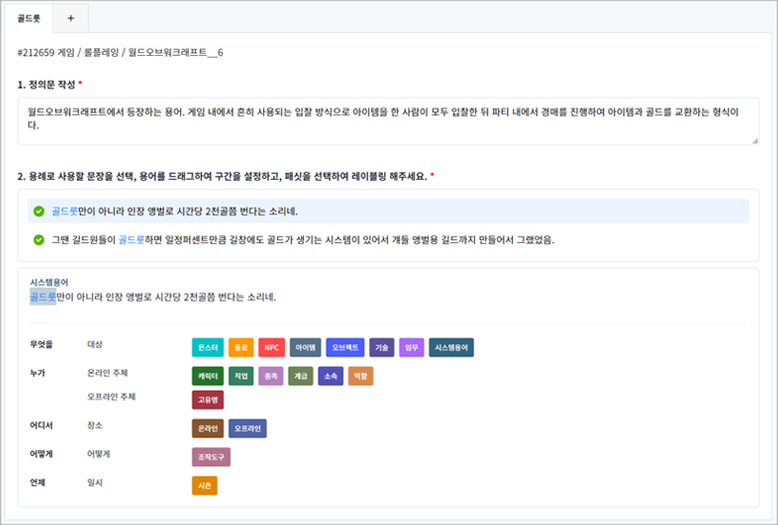Click the 장소 subcategory label
The width and height of the screenshot is (778, 525).
click(95, 425)
